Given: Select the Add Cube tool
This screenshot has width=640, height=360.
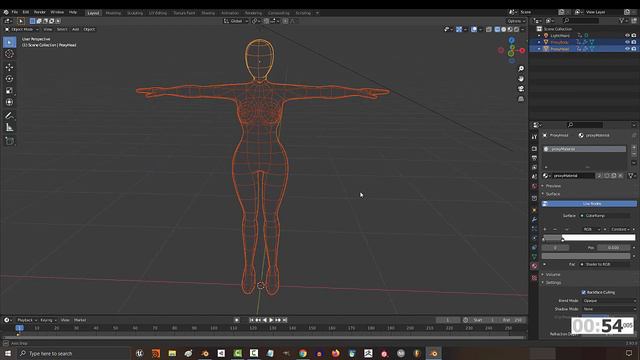Looking at the screenshot, I should 9,141.
